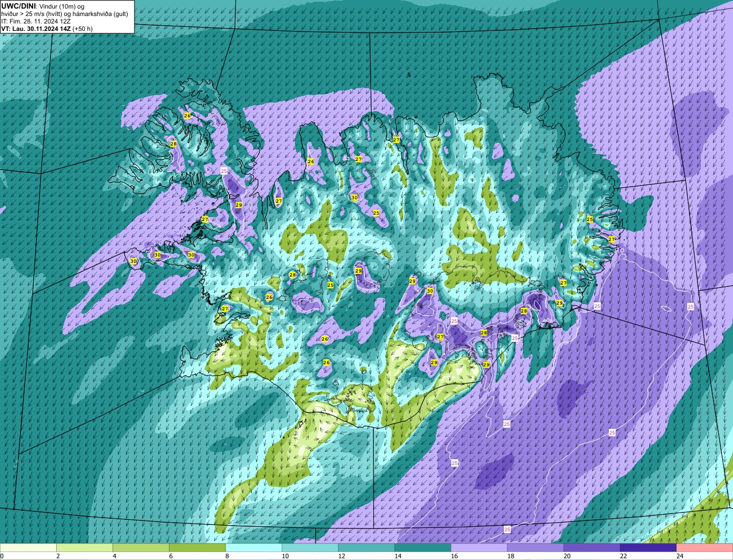Click the legend scale label "0"
The width and height of the screenshot is (733, 560).
coord(2,556)
